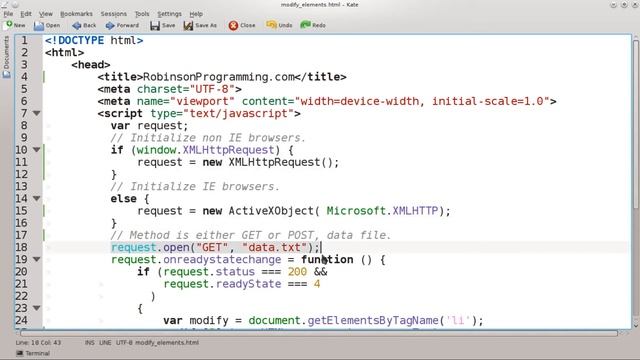Click "data.txt" string on line 18
Screen dimensions: 640x360
tap(274, 247)
